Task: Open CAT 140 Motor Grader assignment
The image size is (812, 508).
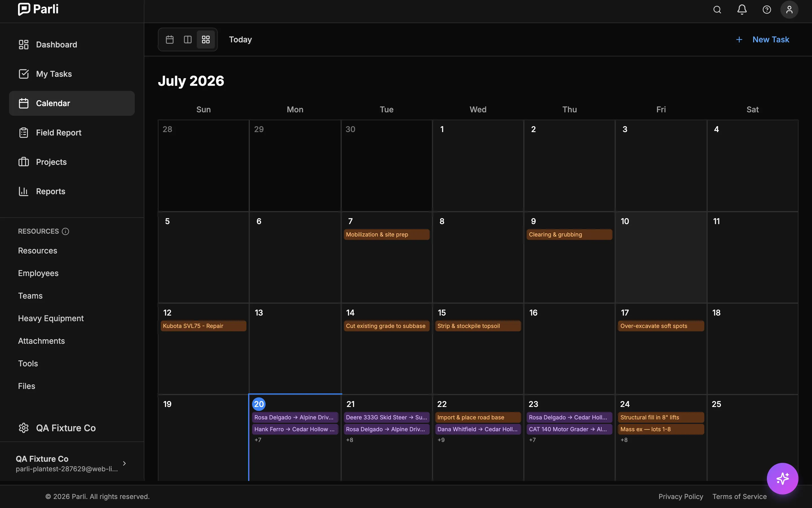Action: (x=570, y=429)
